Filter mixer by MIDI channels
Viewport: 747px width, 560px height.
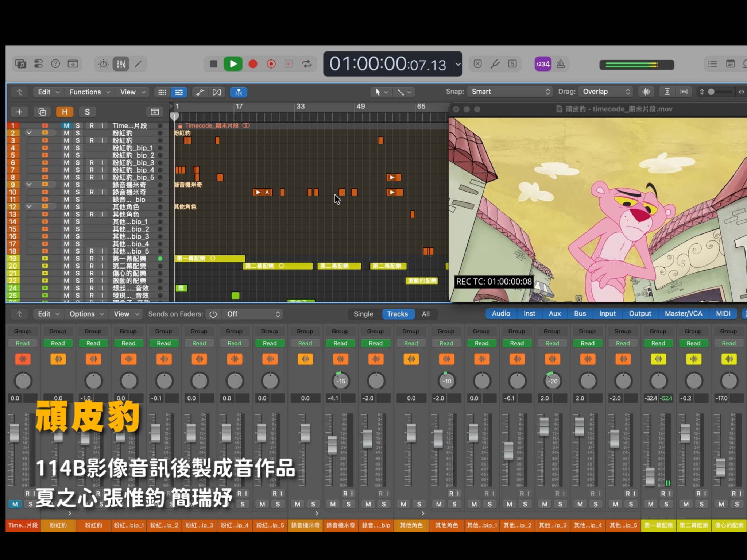point(723,314)
